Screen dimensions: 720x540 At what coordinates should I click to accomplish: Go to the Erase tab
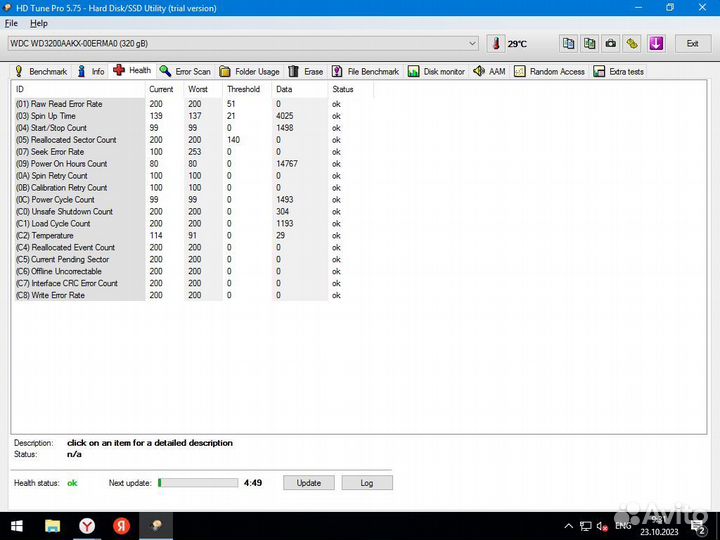306,71
